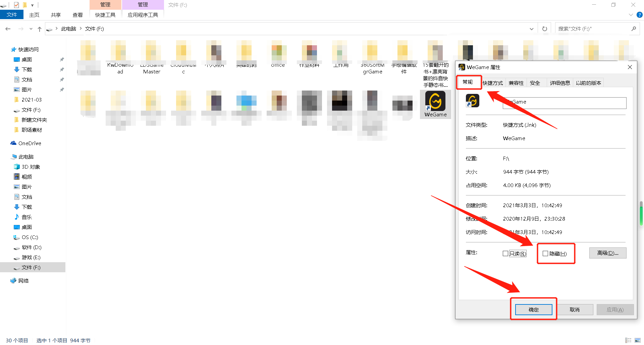Open the 游戏 (E:) drive
This screenshot has height=345, width=644.
tap(31, 257)
